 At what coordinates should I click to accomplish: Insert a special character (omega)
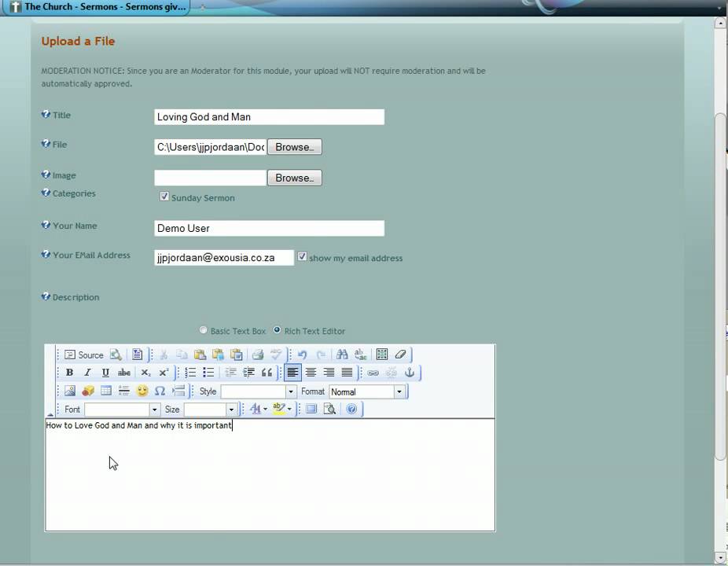click(x=160, y=391)
